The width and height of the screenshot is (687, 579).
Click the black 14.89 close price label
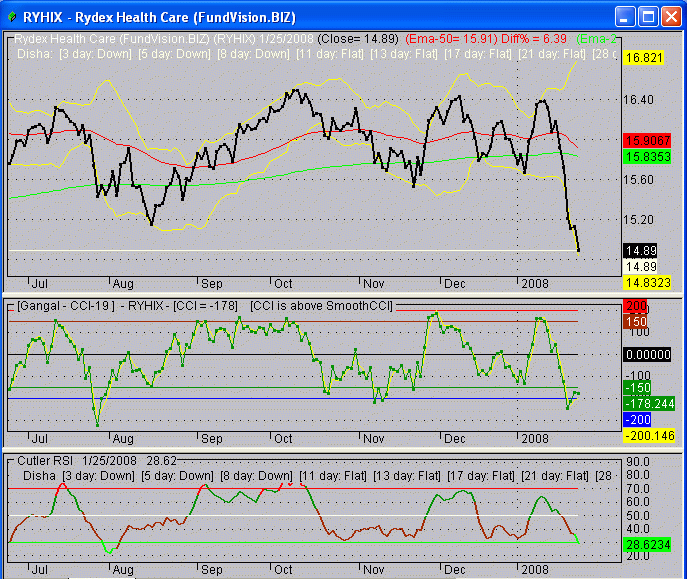click(x=641, y=251)
